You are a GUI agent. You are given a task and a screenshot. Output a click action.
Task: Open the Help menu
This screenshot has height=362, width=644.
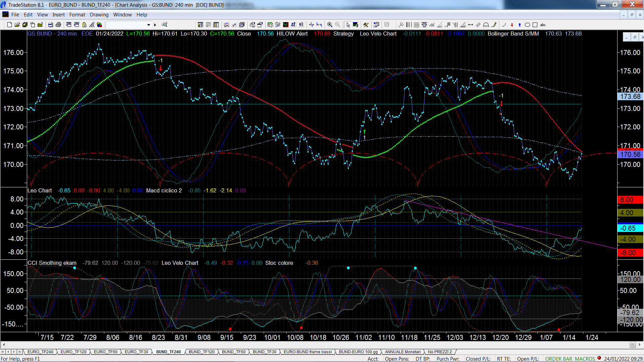coord(142,15)
